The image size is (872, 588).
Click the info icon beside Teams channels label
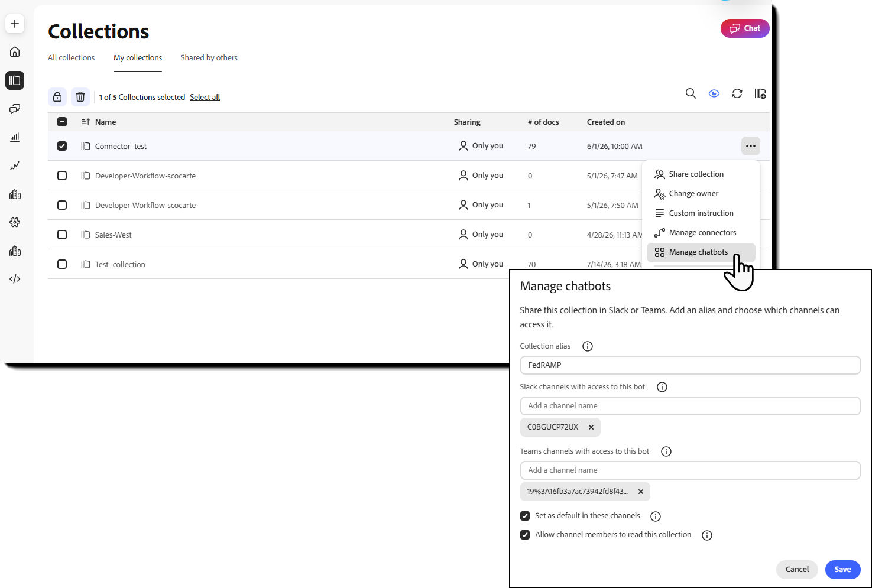(666, 451)
